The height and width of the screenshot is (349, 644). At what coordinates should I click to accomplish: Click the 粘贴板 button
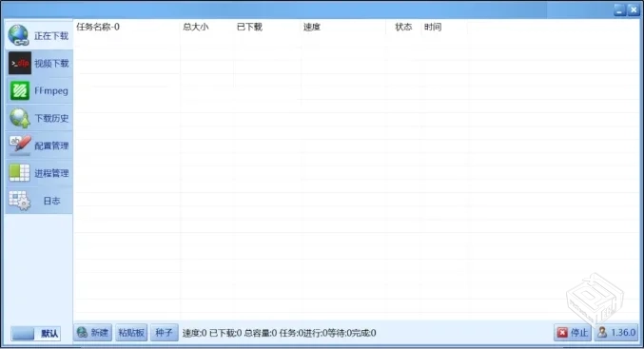131,332
